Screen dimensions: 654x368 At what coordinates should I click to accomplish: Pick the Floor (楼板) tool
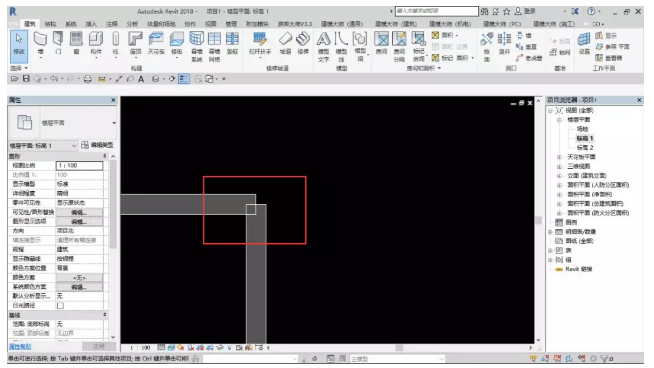click(176, 43)
